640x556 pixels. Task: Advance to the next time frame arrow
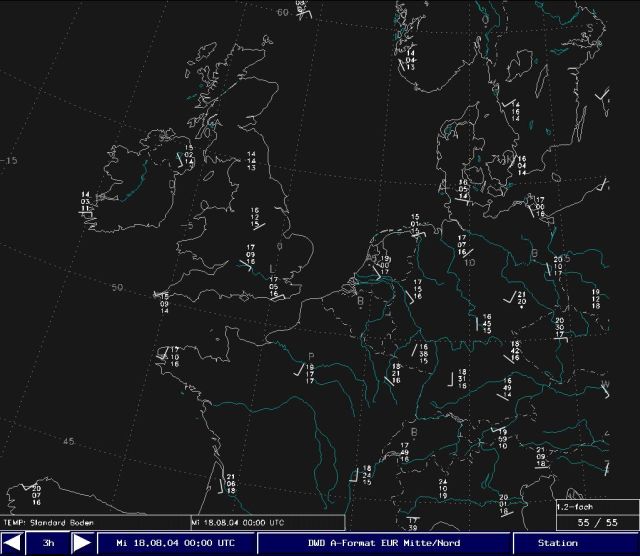82,543
